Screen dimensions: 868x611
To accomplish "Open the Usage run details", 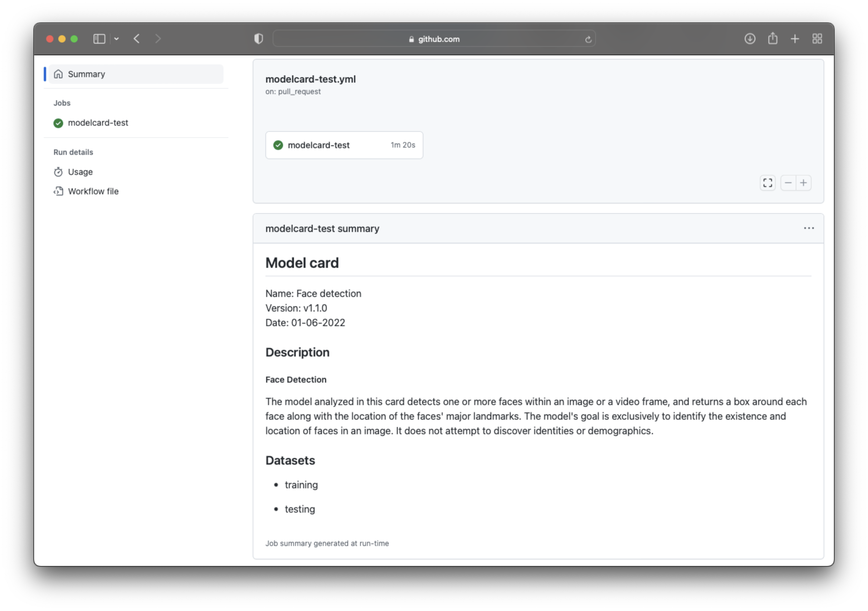I will pos(80,172).
